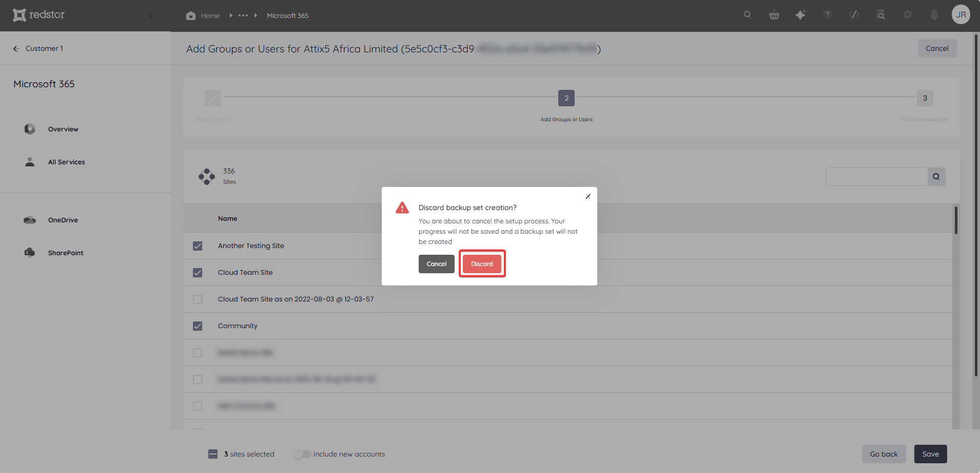The image size is (980, 473).
Task: Click the top-right Cancel button
Action: click(937, 48)
